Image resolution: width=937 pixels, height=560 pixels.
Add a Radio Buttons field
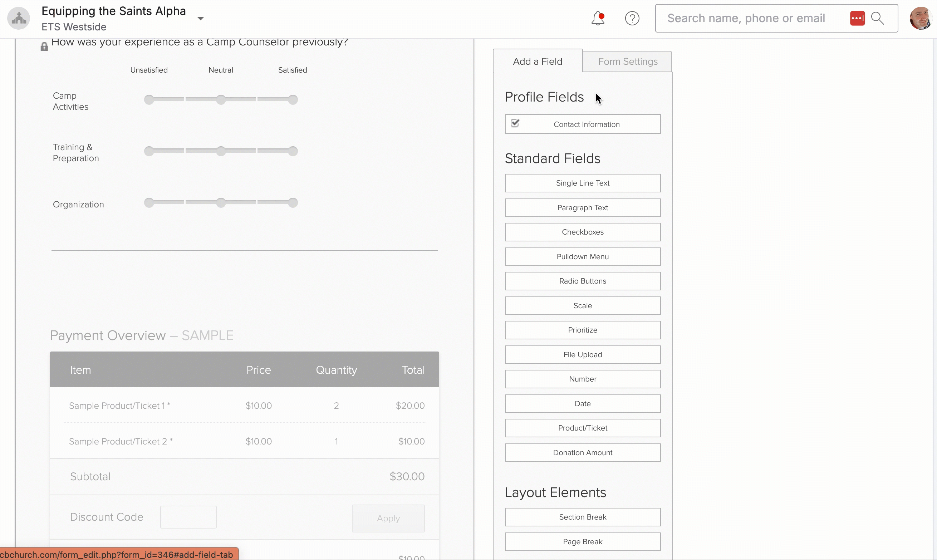tap(582, 281)
